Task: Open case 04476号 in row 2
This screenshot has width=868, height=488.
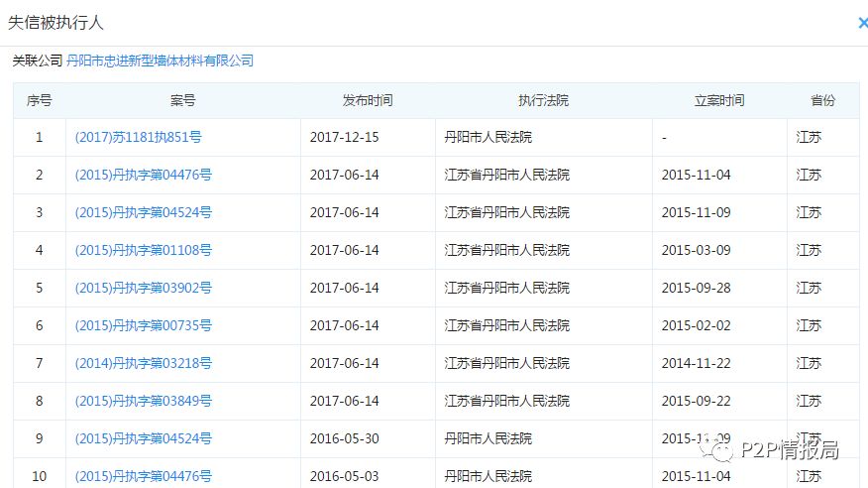Action: pyautogui.click(x=144, y=175)
